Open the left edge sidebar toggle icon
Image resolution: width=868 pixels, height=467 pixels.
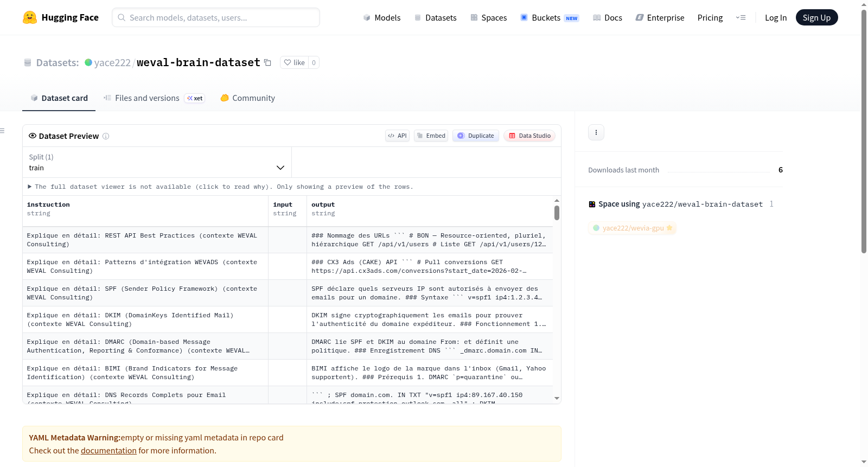[3, 131]
